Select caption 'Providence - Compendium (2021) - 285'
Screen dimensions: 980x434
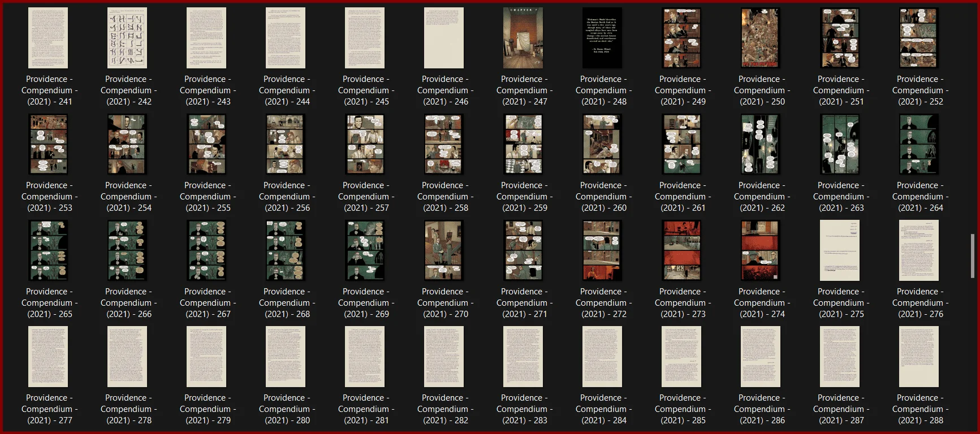(683, 409)
